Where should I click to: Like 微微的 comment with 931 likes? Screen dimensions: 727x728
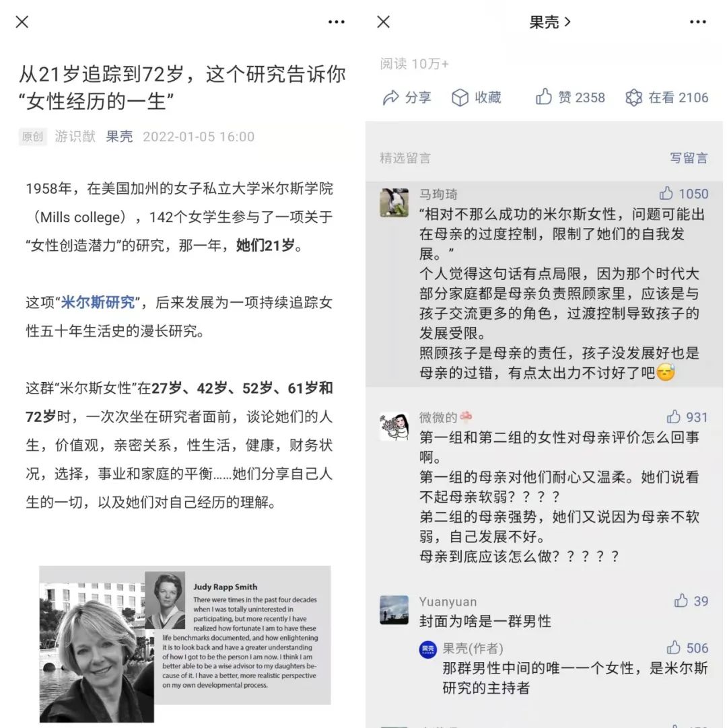(x=674, y=416)
